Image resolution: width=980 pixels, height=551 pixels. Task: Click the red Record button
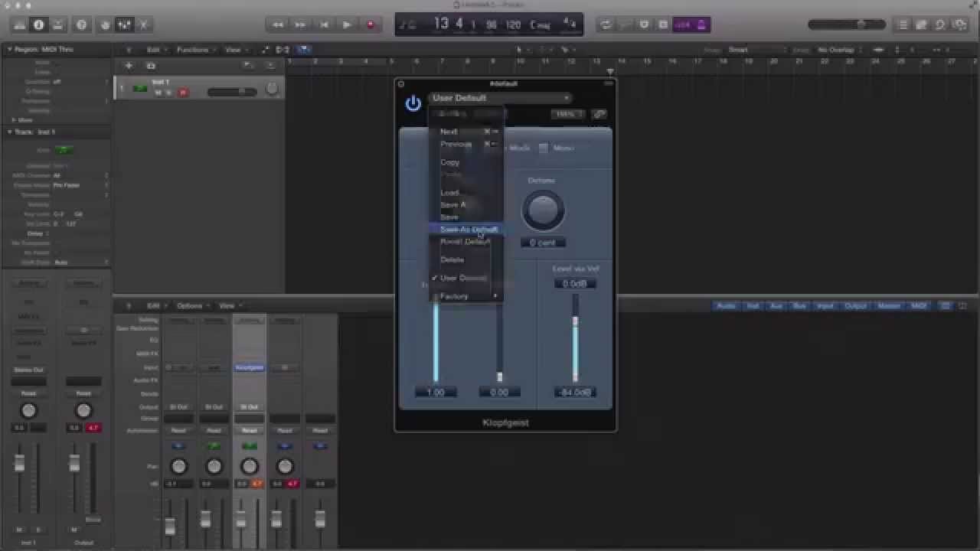pyautogui.click(x=371, y=25)
